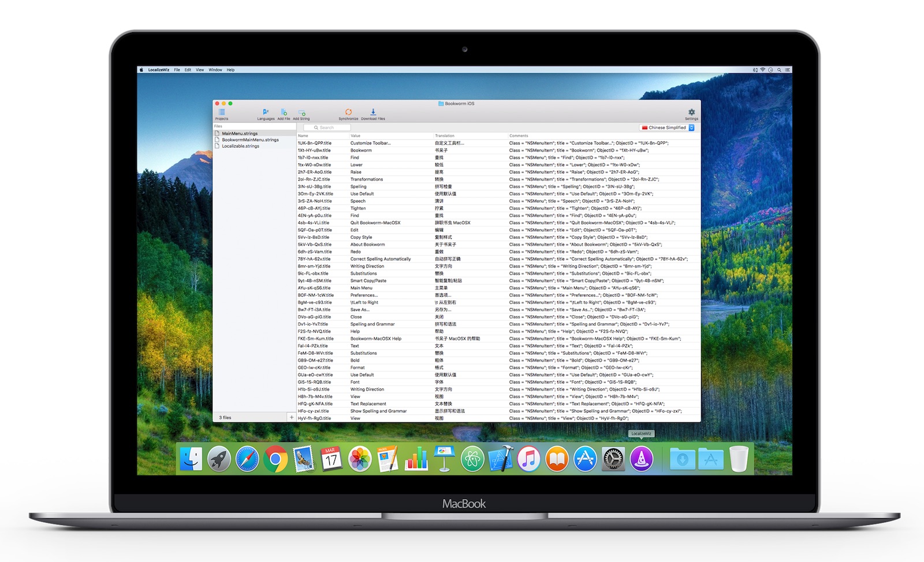Open the Window menu
Viewport: 924px width, 562px height.
pyautogui.click(x=215, y=70)
